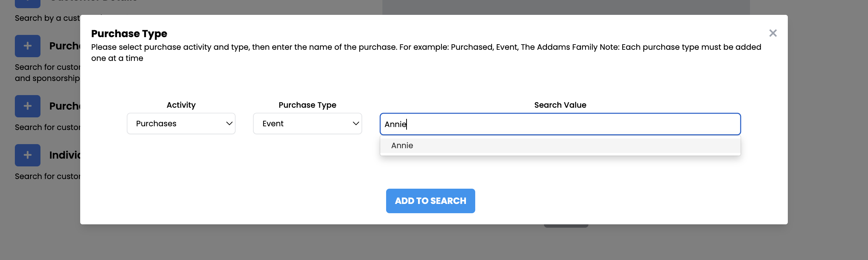868x260 pixels.
Task: Close the Purchase Type dialog
Action: pos(773,33)
